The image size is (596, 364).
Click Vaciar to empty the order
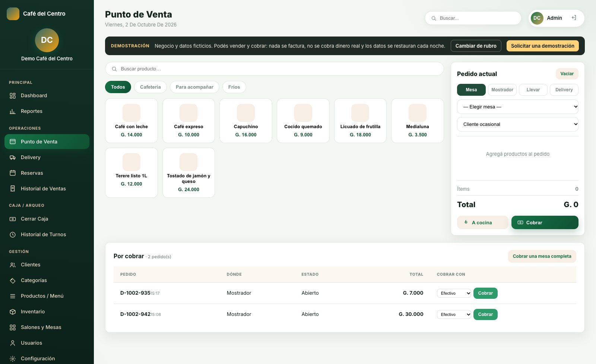coord(567,74)
